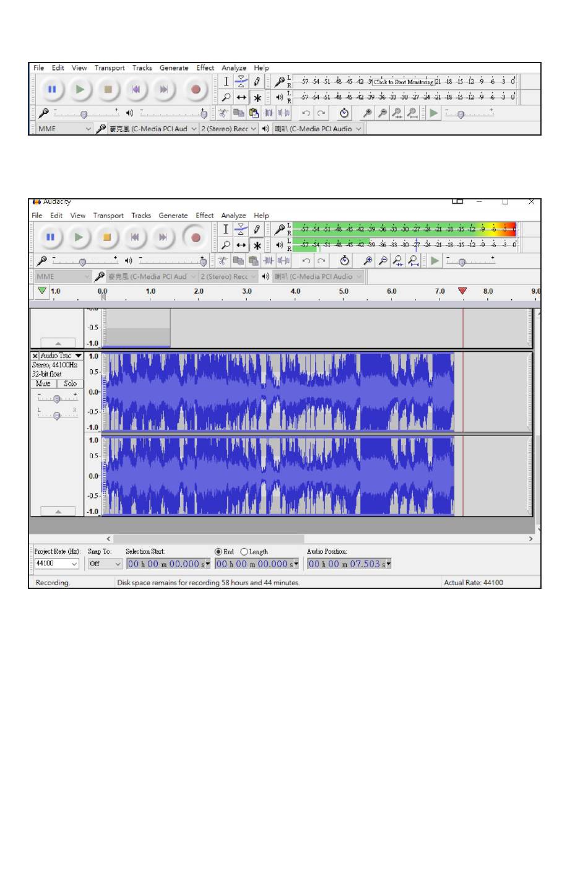This screenshot has width=588, height=893.
Task: Select the Zoom magnifier tool in the top snapshot
Action: 226,97
